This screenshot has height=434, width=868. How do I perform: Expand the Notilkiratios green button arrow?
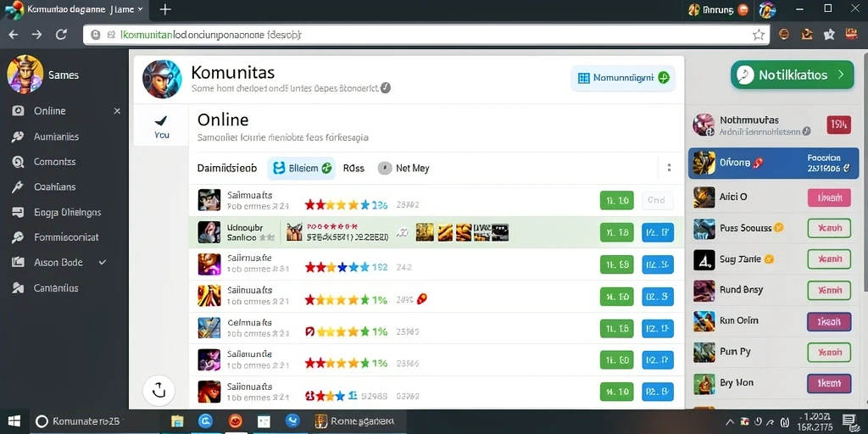(x=841, y=75)
